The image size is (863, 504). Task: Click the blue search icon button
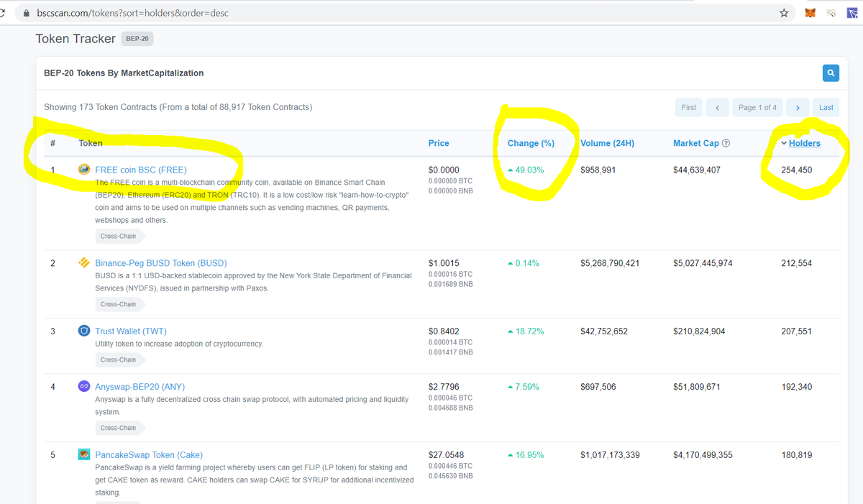click(x=831, y=73)
